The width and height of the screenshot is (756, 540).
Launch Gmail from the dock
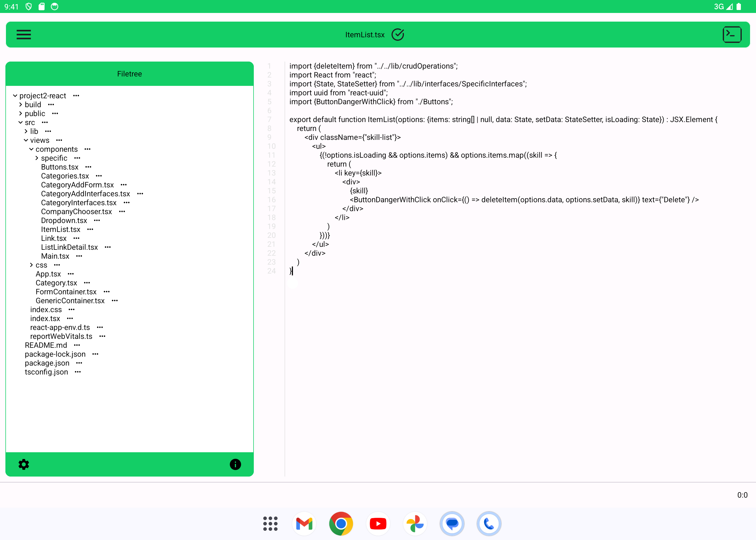click(304, 524)
